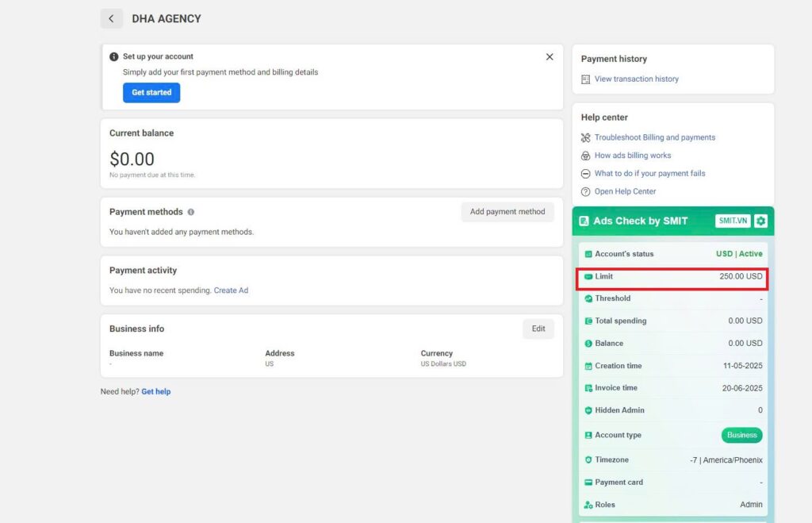Image resolution: width=812 pixels, height=523 pixels.
Task: Open Troubleshoot Billing and payments link
Action: pyautogui.click(x=654, y=137)
